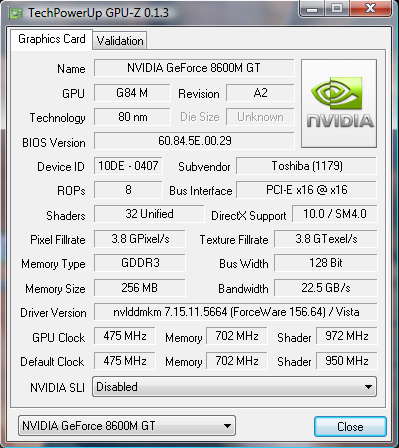The height and width of the screenshot is (448, 399).
Task: Click the BIOS Version field 60.84.5E.00.29
Action: (194, 141)
